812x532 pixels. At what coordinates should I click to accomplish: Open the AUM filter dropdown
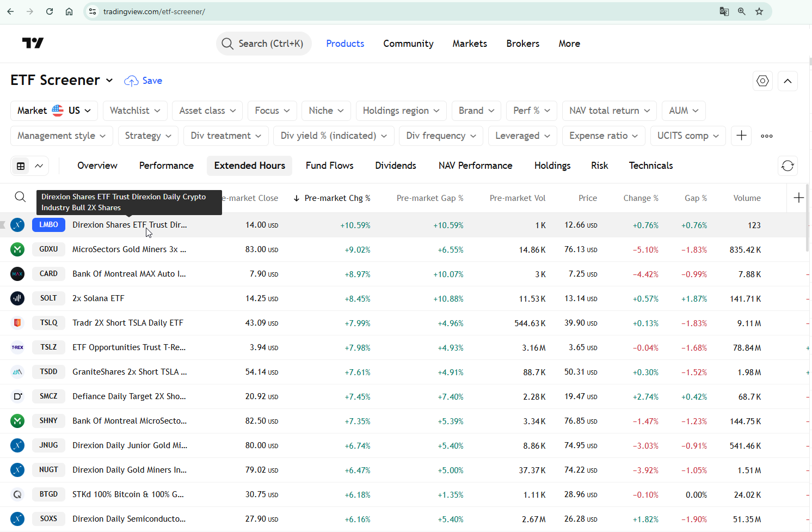pyautogui.click(x=684, y=111)
